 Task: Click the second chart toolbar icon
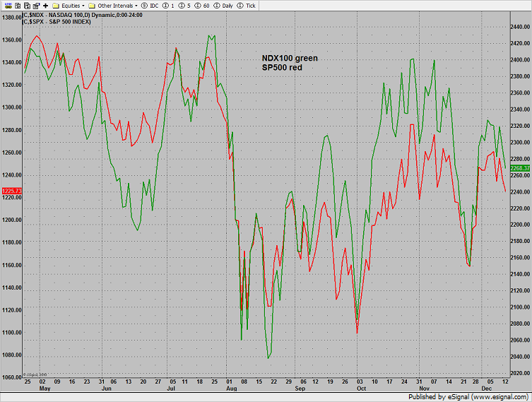point(18,6)
